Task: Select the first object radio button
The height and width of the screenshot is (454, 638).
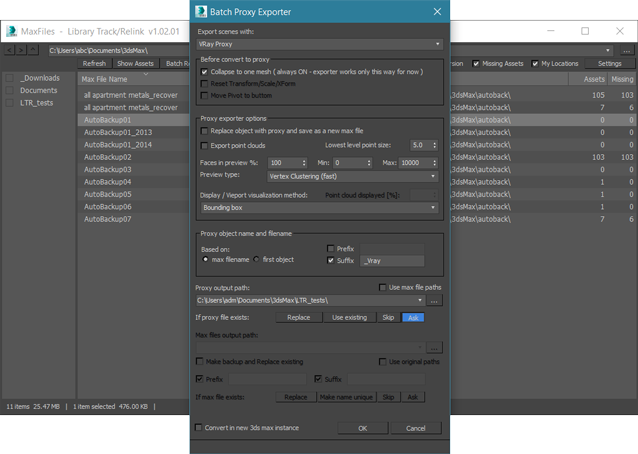Action: (x=256, y=260)
